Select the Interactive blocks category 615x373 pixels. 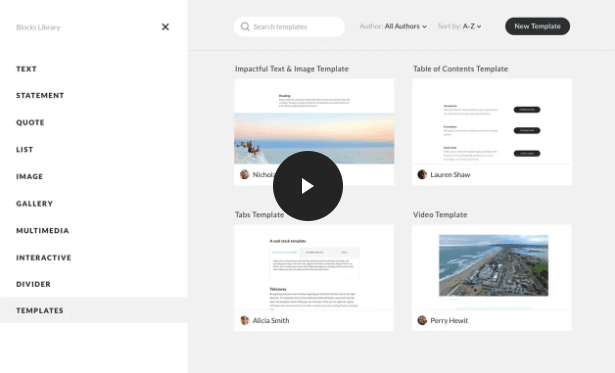[x=44, y=258]
